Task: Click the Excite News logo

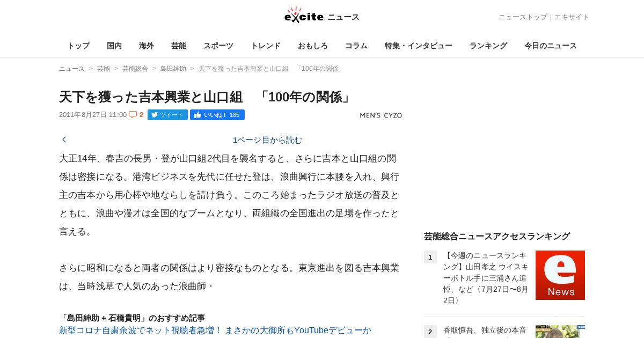Action: pyautogui.click(x=322, y=16)
